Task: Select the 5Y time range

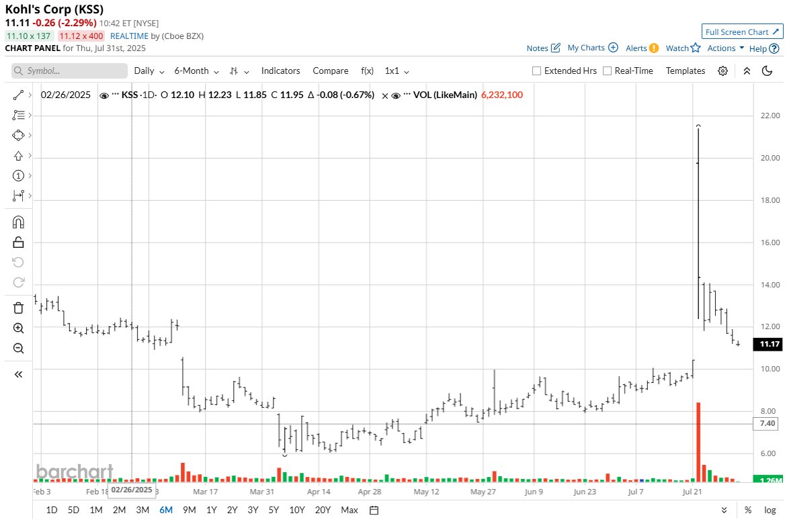Action: pyautogui.click(x=274, y=511)
